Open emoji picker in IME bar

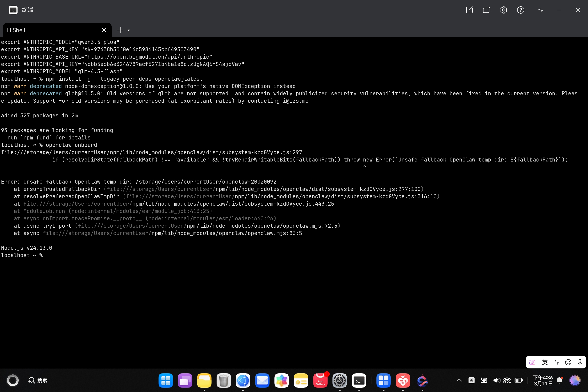tap(568, 362)
